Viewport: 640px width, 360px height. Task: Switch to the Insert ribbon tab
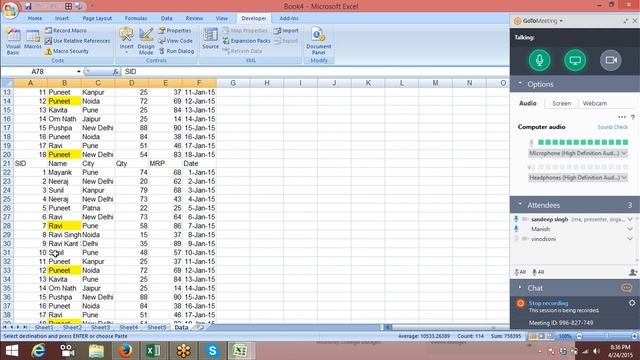click(62, 18)
